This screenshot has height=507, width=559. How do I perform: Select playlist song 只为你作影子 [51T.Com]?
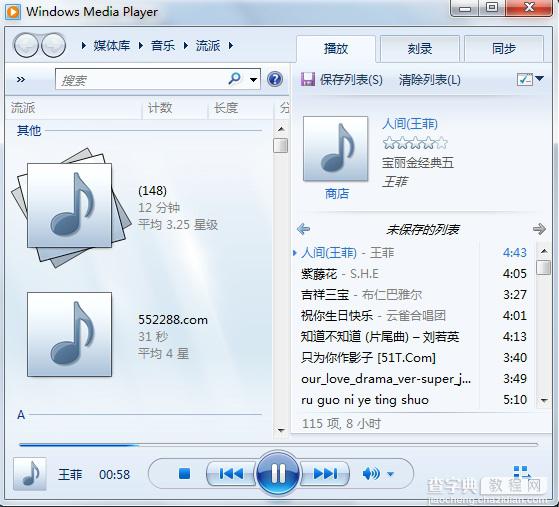[414, 358]
